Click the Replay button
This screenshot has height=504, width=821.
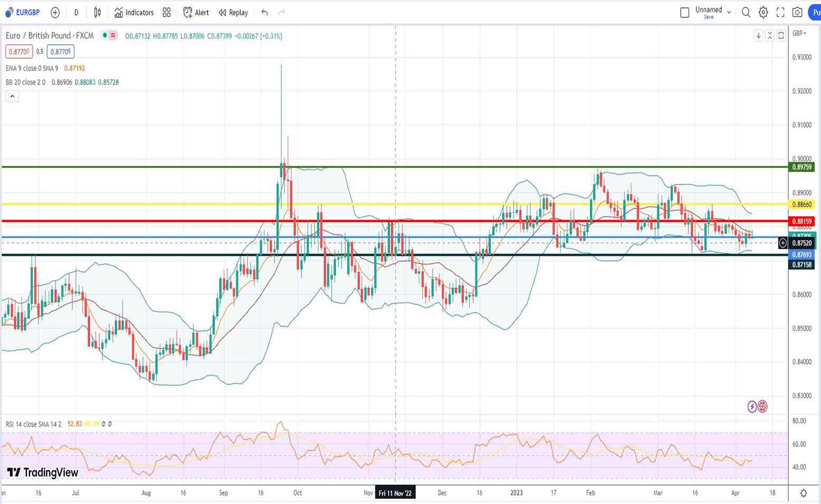(x=233, y=12)
